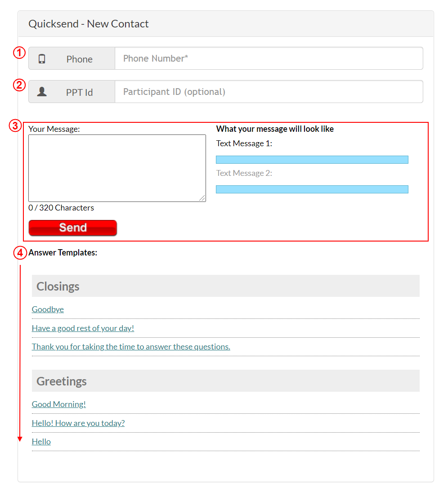The width and height of the screenshot is (448, 488).
Task: Focus the Phone Number input field
Action: click(269, 58)
